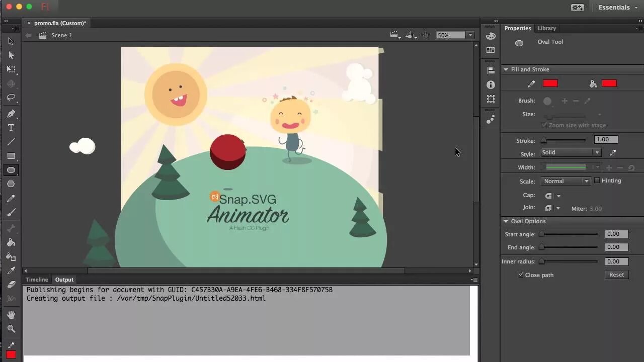Select the Eraser tool
This screenshot has width=644, height=362.
(11, 285)
